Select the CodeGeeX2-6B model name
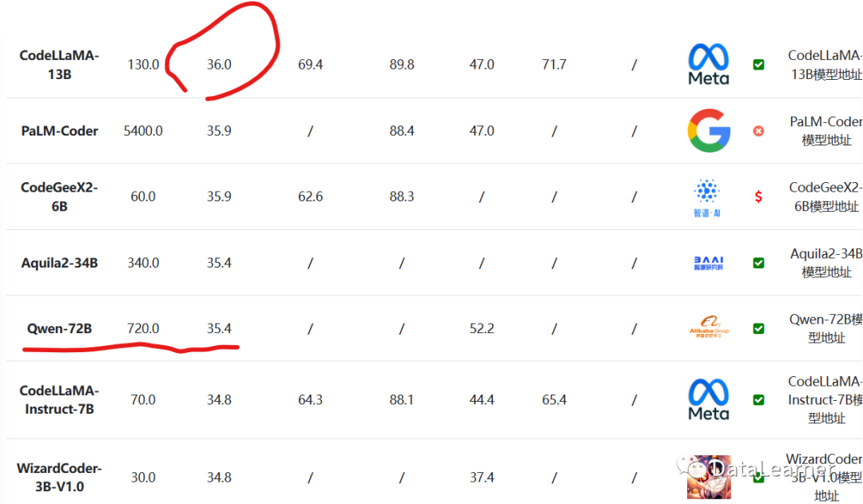This screenshot has height=504, width=863. tap(59, 196)
